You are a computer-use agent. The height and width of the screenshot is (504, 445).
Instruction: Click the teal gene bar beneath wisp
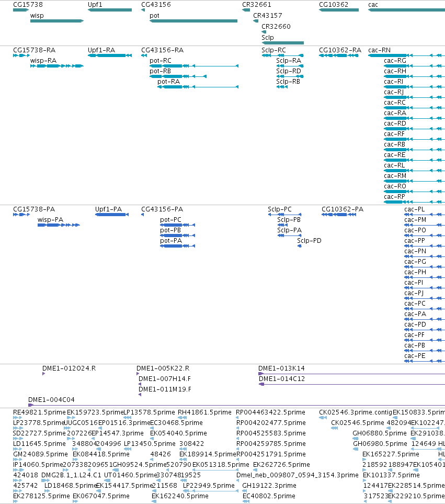[x=57, y=21]
